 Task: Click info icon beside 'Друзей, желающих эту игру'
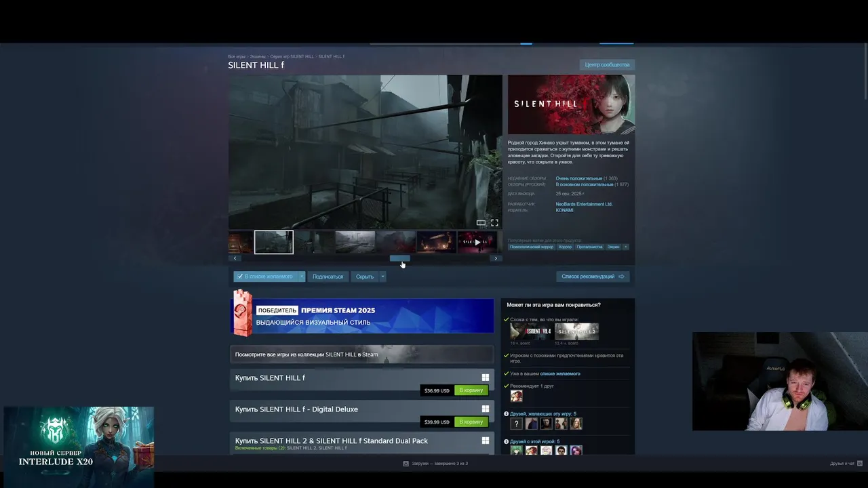(507, 413)
